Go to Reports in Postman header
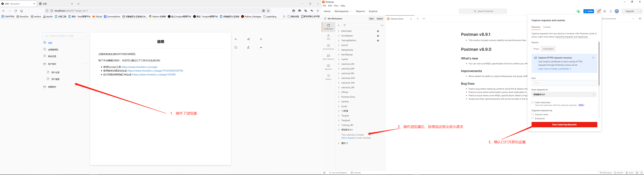 pyautogui.click(x=360, y=11)
